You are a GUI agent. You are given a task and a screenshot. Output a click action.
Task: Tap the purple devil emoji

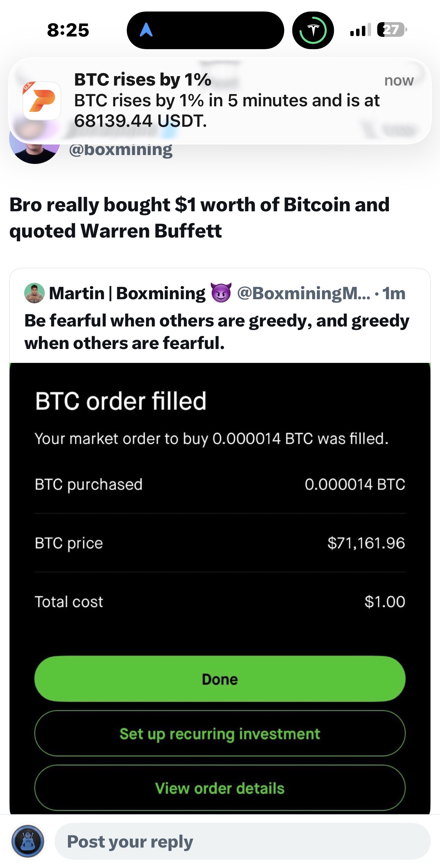point(221,293)
